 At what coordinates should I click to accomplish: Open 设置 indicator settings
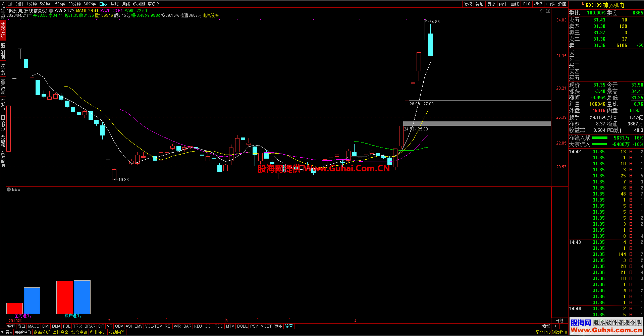pyautogui.click(x=289, y=326)
